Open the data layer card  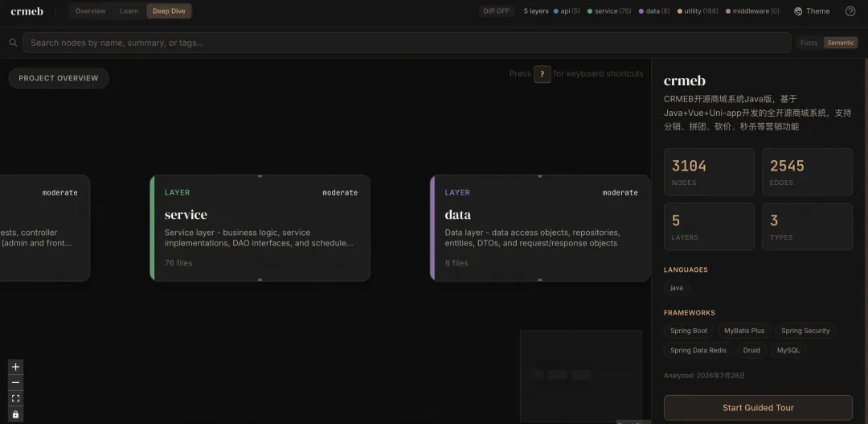pyautogui.click(x=540, y=228)
